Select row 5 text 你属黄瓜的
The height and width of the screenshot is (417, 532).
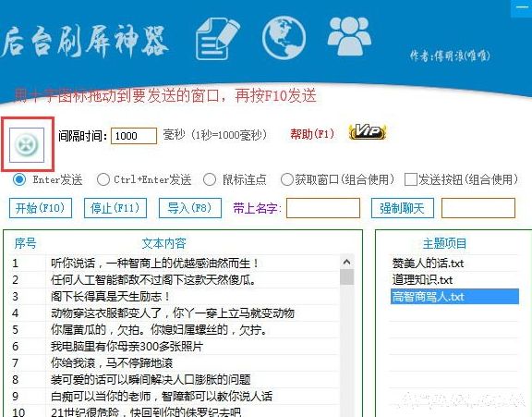(158, 329)
